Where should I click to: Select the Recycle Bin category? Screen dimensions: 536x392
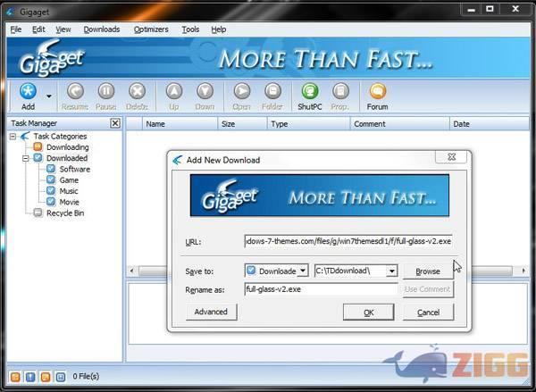click(x=65, y=213)
